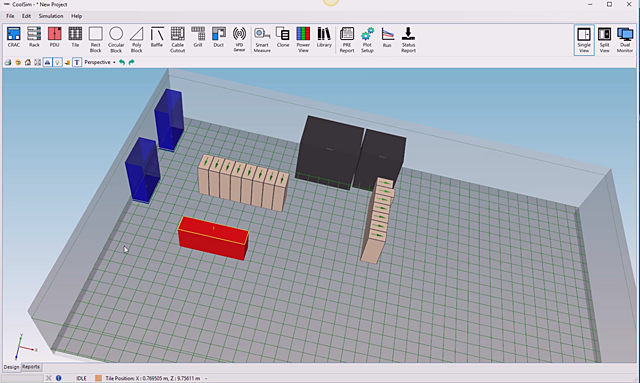
Task: Open Power View
Action: pos(303,40)
